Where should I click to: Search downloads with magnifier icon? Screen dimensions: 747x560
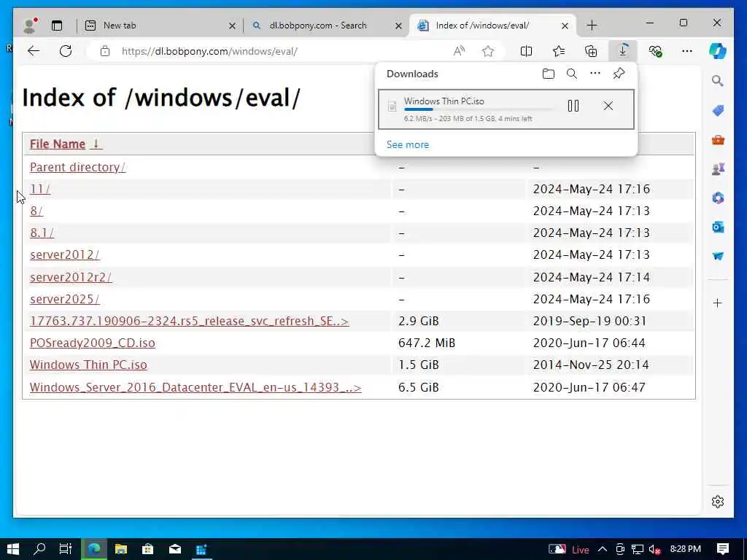pyautogui.click(x=572, y=74)
